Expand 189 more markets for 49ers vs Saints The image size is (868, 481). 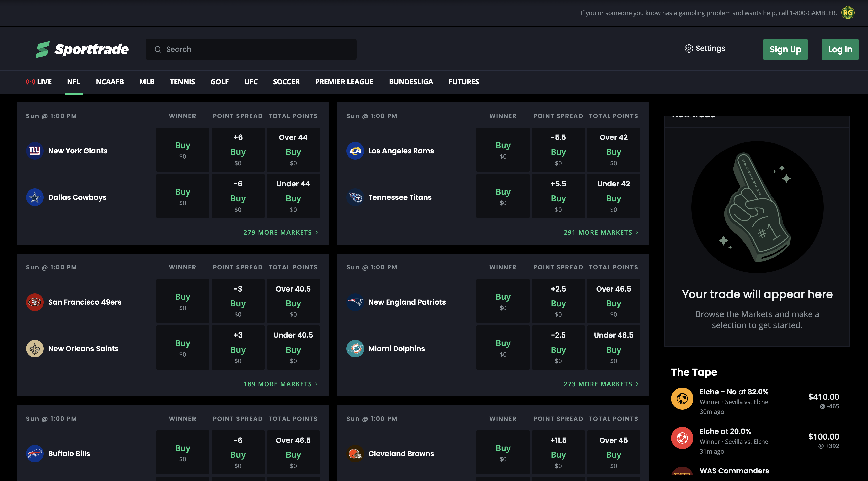[281, 384]
